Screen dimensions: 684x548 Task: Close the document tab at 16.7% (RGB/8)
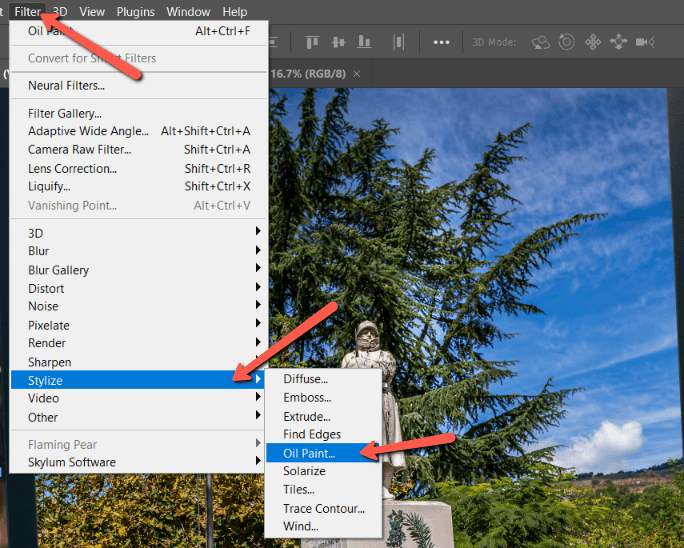coord(355,75)
